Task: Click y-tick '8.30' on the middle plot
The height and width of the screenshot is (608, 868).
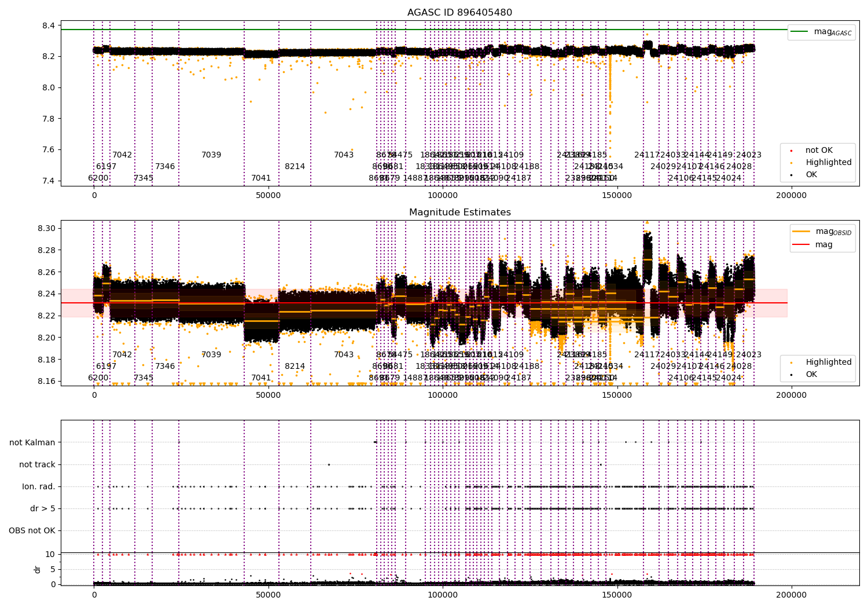Action: point(46,228)
